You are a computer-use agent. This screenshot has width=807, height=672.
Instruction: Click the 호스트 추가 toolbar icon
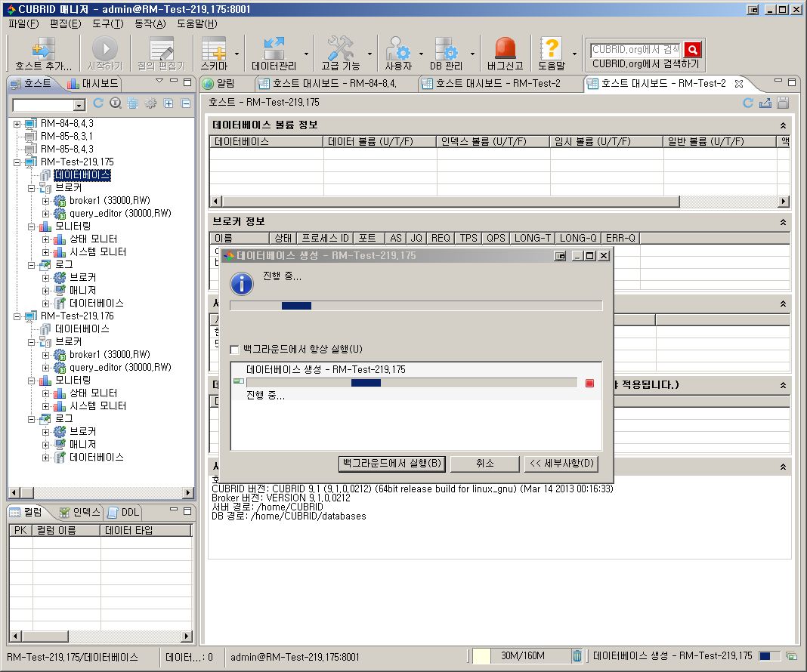point(43,49)
